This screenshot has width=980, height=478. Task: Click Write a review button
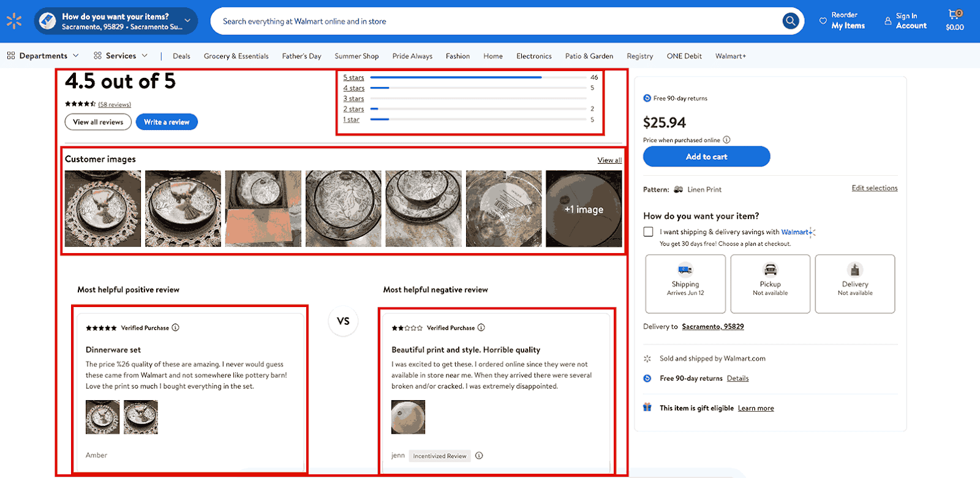click(167, 122)
